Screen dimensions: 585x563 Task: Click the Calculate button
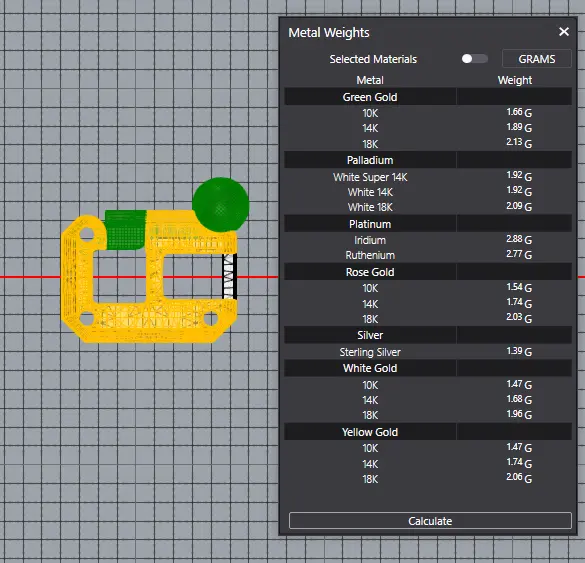430,520
